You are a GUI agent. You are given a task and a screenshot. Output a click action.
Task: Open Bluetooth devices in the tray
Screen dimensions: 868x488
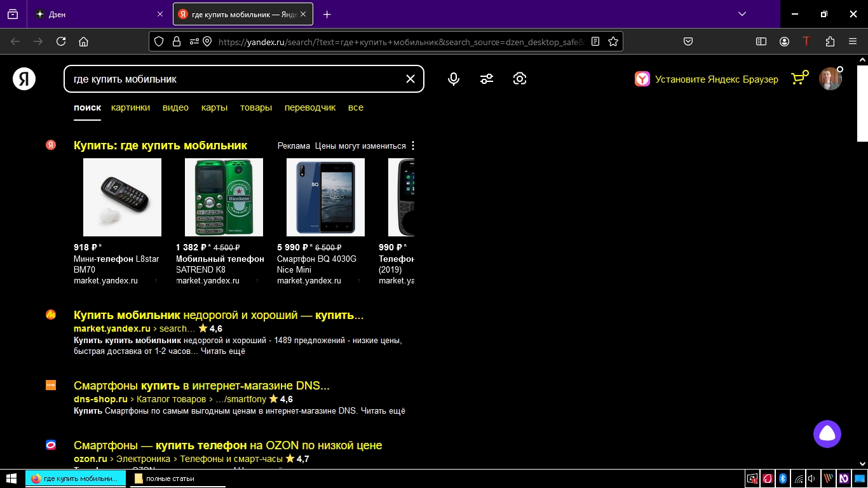[783, 478]
